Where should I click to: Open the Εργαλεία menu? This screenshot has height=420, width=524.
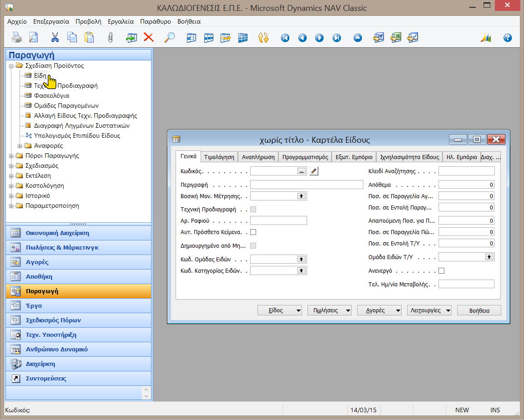click(121, 21)
